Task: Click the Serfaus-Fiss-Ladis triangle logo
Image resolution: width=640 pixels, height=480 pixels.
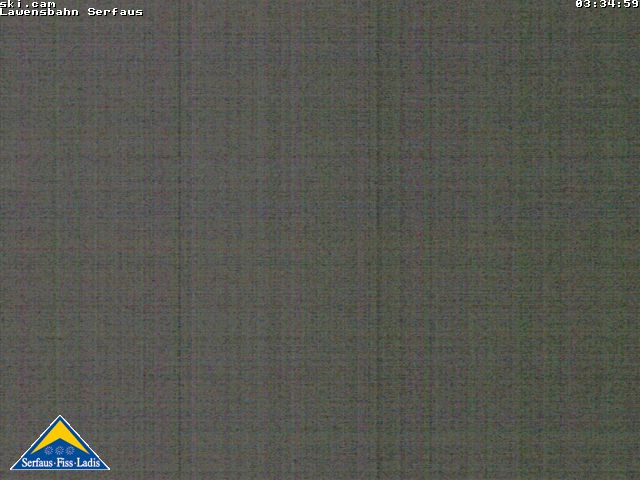Action: 60,443
